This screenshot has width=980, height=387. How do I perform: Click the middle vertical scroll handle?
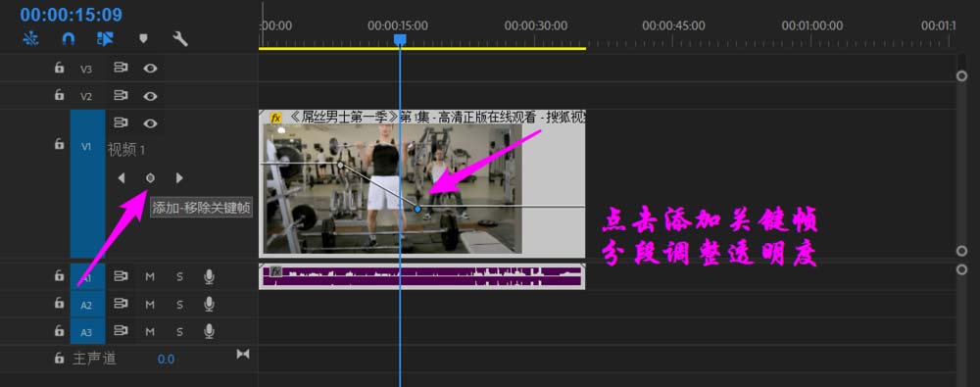point(962,251)
